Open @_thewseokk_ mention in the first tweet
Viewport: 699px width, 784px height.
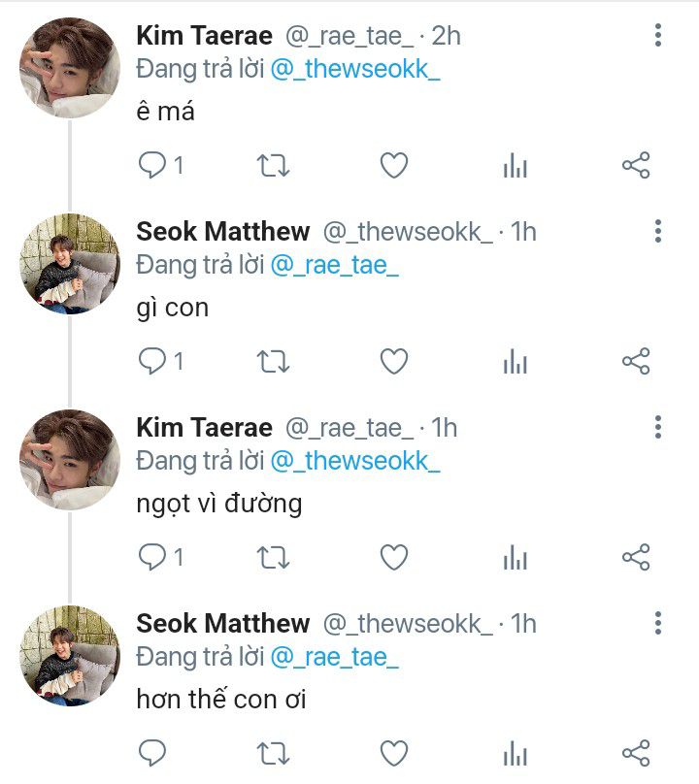(355, 69)
